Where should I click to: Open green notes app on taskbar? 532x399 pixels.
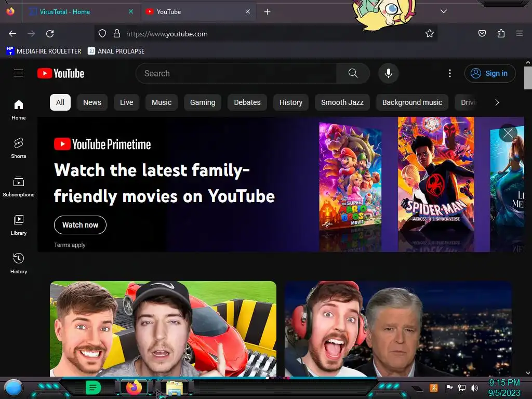click(x=93, y=388)
